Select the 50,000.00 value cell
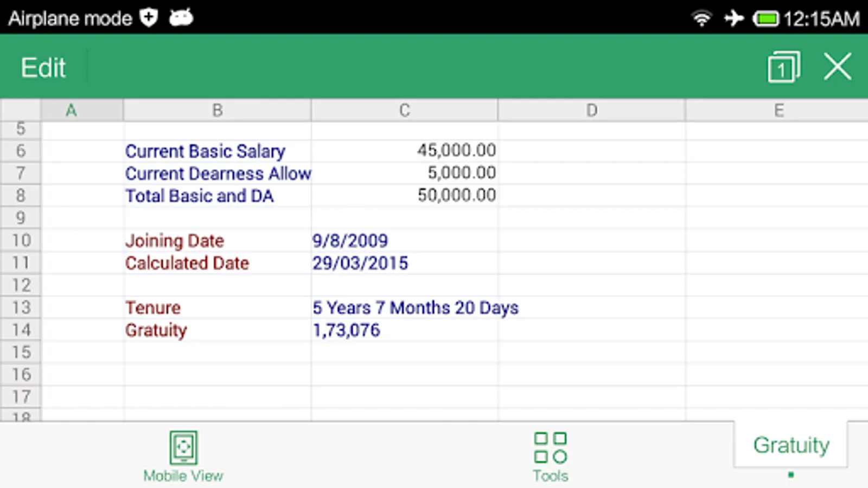 pyautogui.click(x=405, y=196)
